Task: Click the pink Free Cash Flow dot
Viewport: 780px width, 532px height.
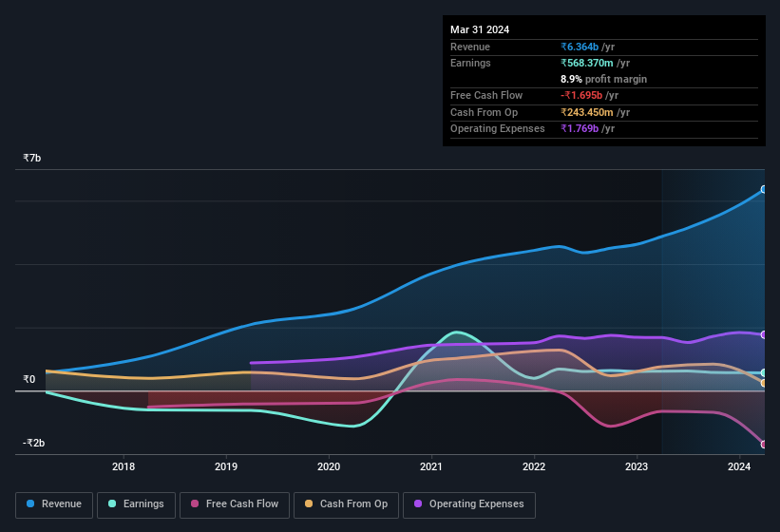Action: tap(196, 504)
